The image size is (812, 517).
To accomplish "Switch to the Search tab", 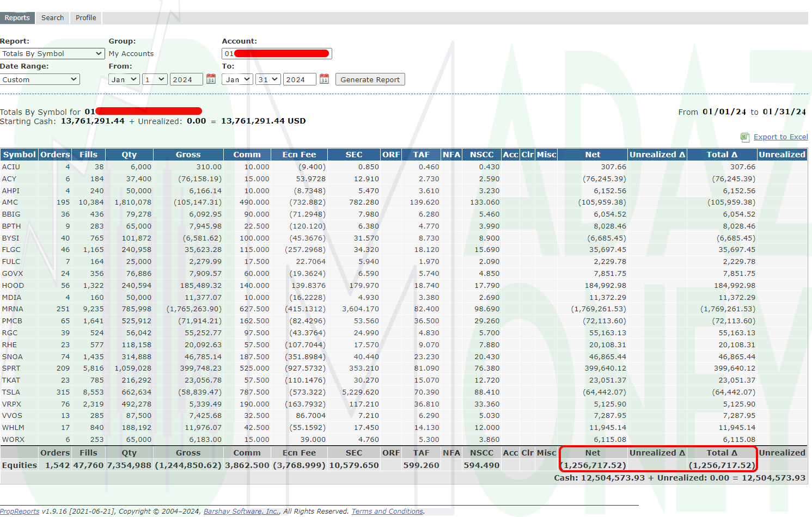I will (x=53, y=18).
